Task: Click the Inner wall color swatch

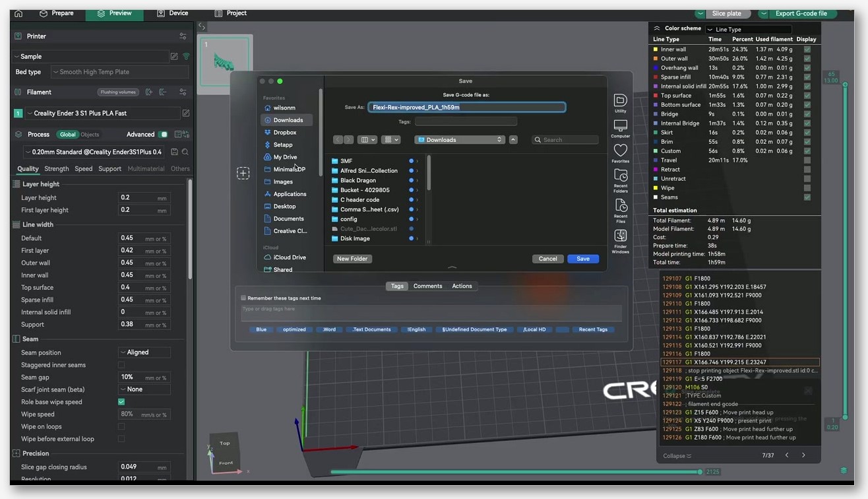Action: coord(656,50)
